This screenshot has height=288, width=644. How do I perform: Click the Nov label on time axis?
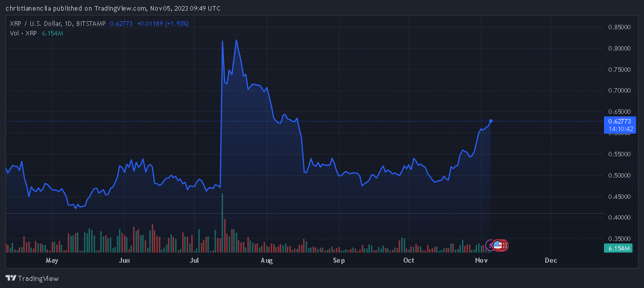[x=481, y=261]
